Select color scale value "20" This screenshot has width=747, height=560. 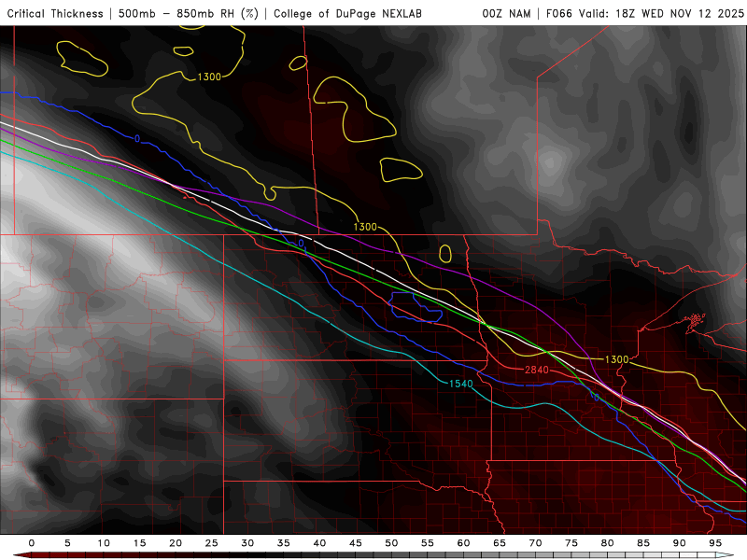tap(176, 543)
